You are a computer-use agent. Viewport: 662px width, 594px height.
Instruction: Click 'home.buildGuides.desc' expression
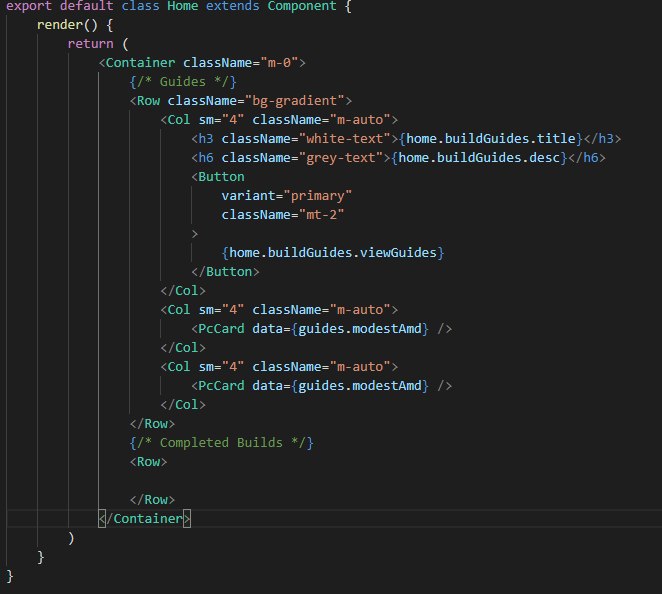(x=479, y=158)
